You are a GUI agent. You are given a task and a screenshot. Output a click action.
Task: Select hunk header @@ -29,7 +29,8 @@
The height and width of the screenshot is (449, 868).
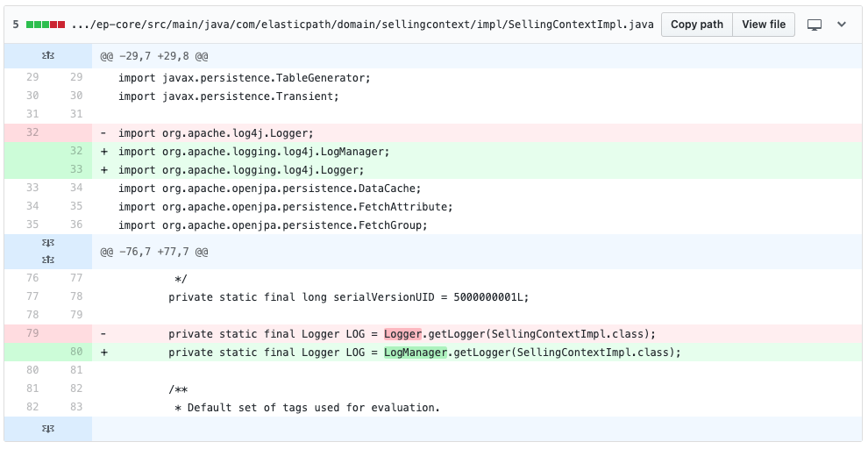154,56
